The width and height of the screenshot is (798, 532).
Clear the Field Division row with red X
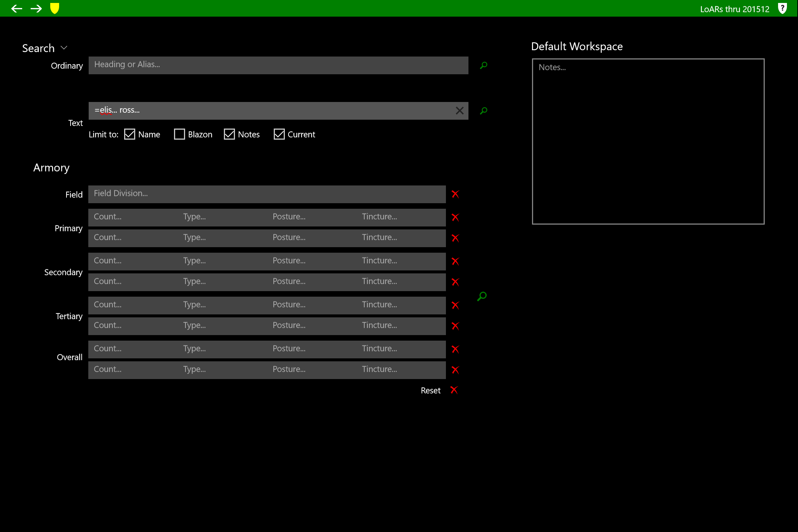click(x=455, y=194)
